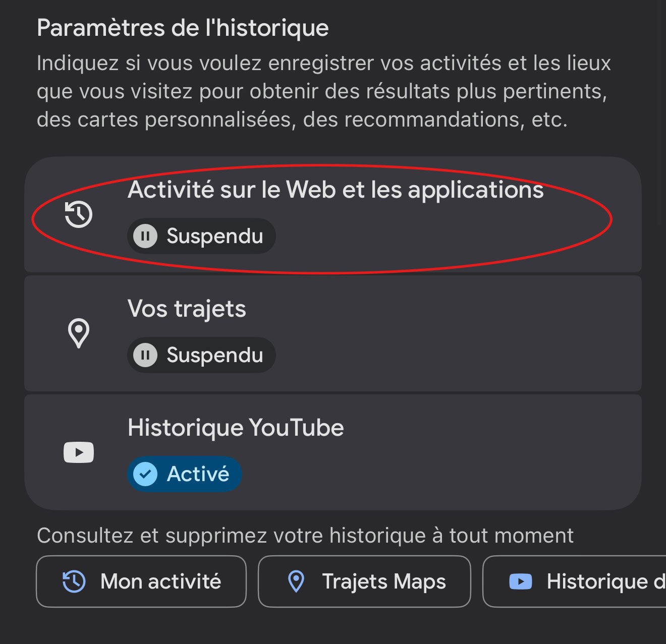
Task: Toggle the Activé status for Historique YouTube
Action: point(185,474)
